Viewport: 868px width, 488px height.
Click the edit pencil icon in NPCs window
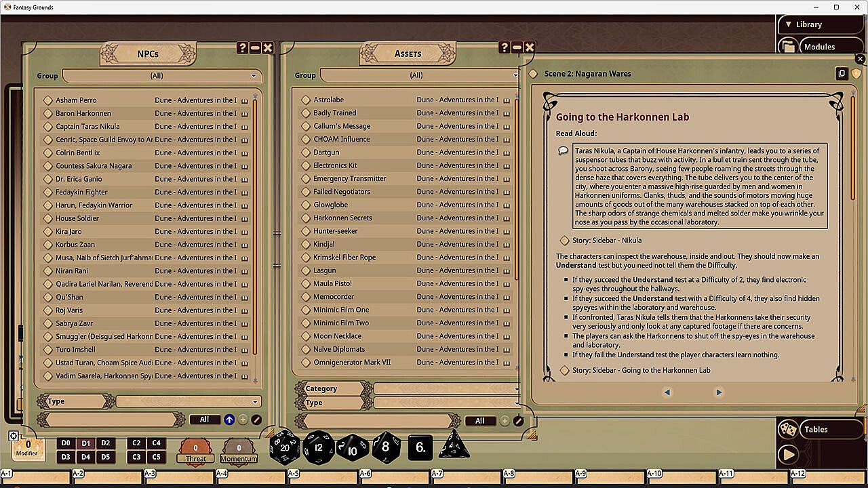tap(256, 420)
